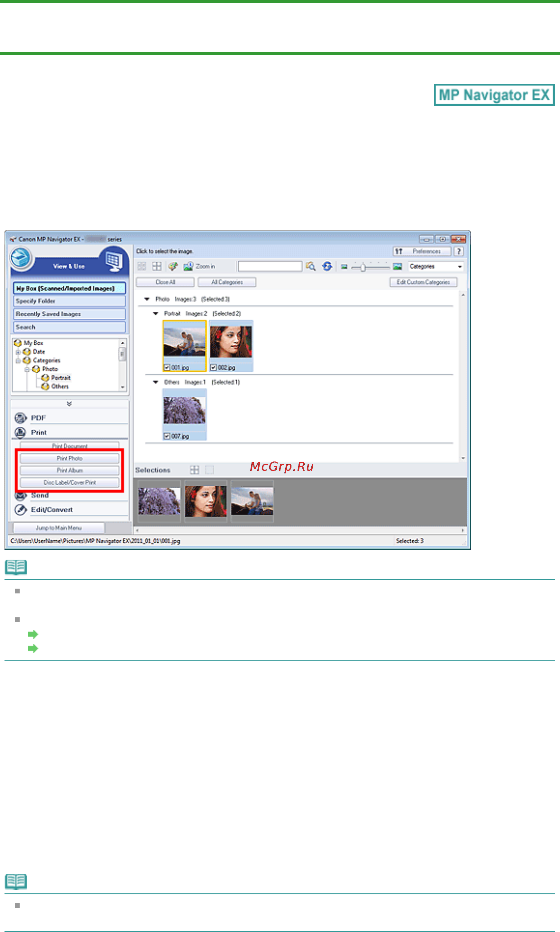Click the PDF icon in left panel

20,418
